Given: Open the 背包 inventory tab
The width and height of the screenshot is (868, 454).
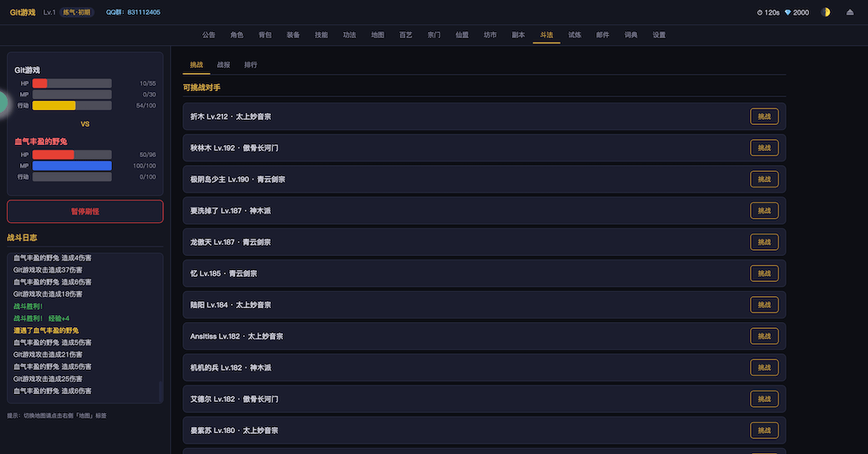Looking at the screenshot, I should coord(265,35).
